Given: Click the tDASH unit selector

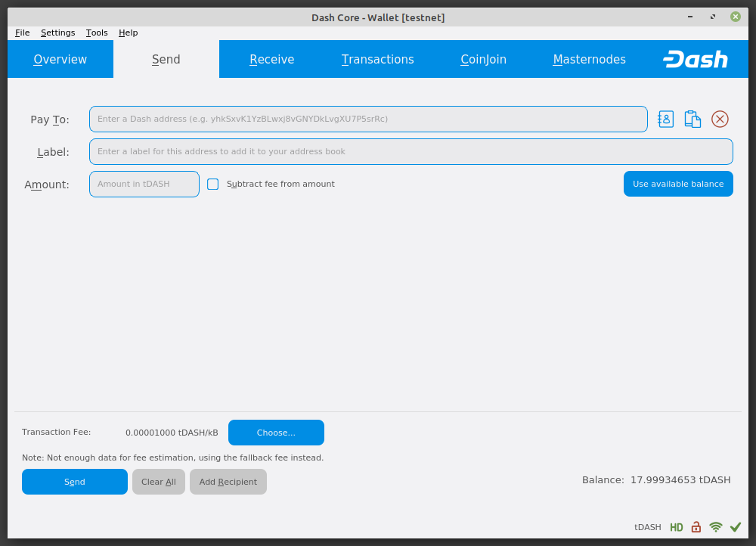Looking at the screenshot, I should point(648,527).
